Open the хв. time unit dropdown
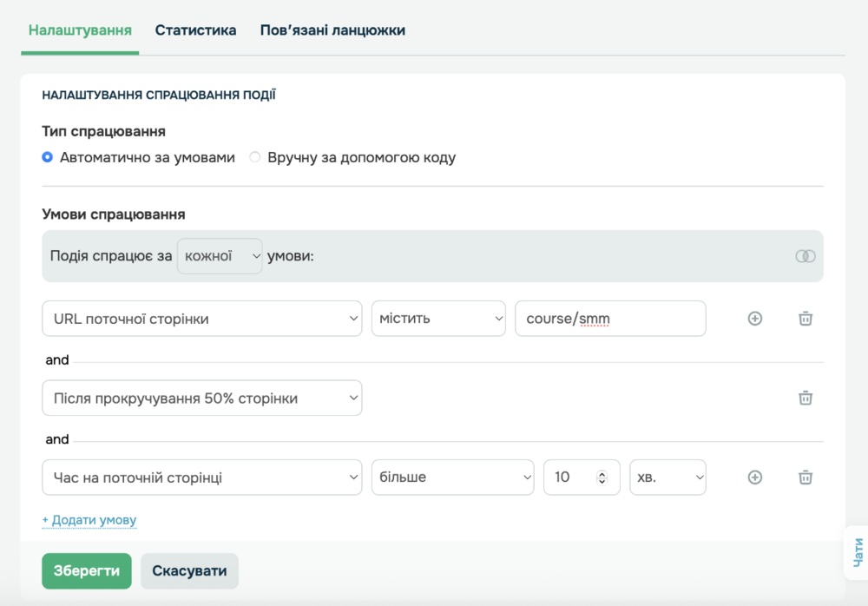 coord(667,478)
